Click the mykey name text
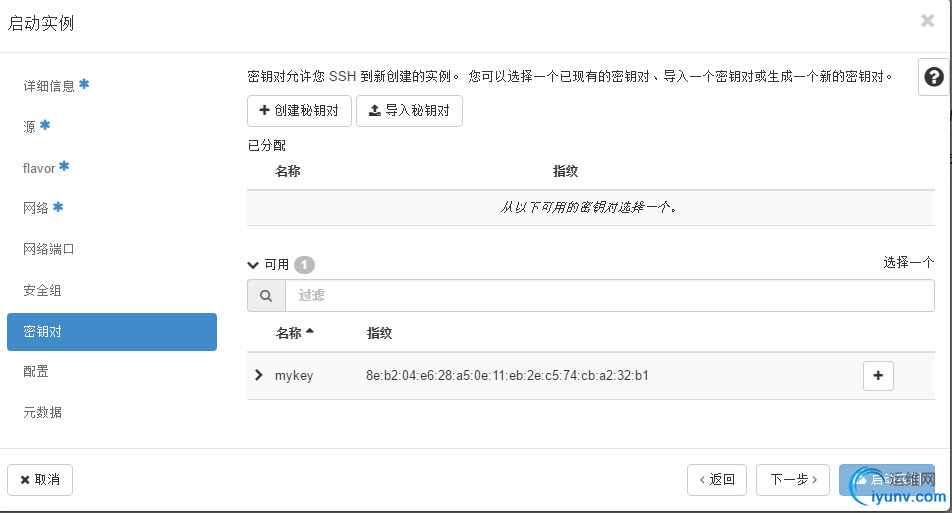The image size is (952, 513). pyautogui.click(x=294, y=376)
